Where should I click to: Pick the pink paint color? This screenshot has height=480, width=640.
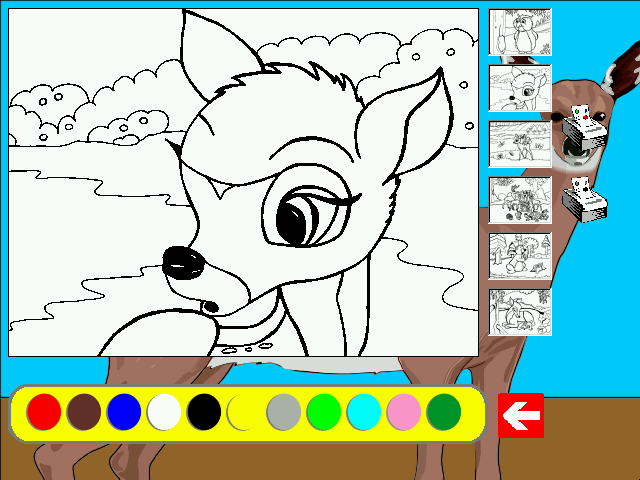tap(404, 412)
